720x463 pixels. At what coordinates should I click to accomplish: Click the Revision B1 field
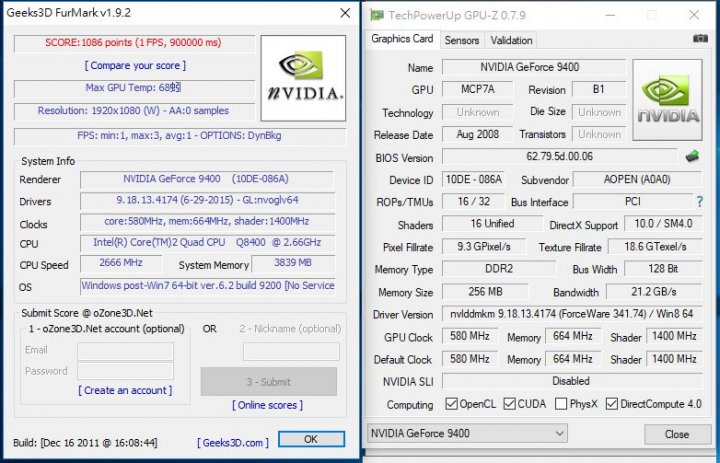pos(599,90)
